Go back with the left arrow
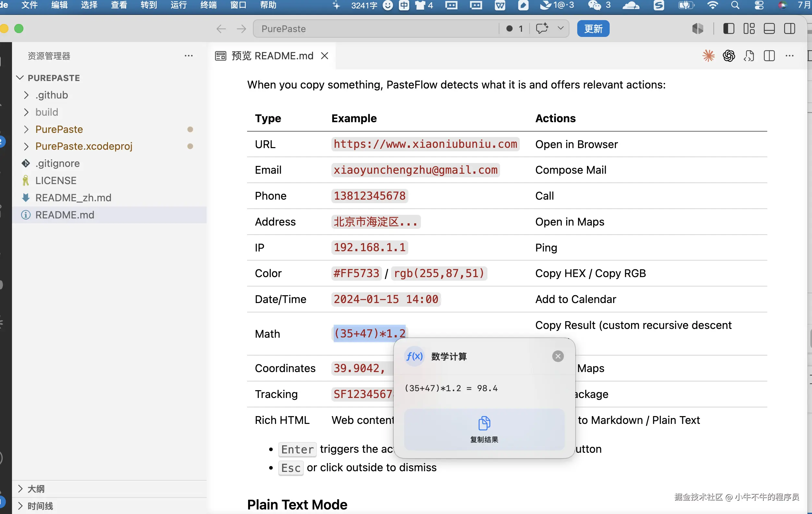Image resolution: width=812 pixels, height=514 pixels. click(221, 29)
